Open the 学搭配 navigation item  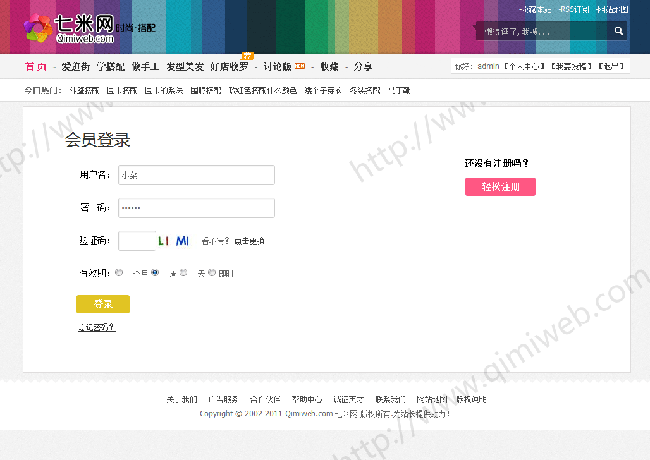pyautogui.click(x=110, y=67)
